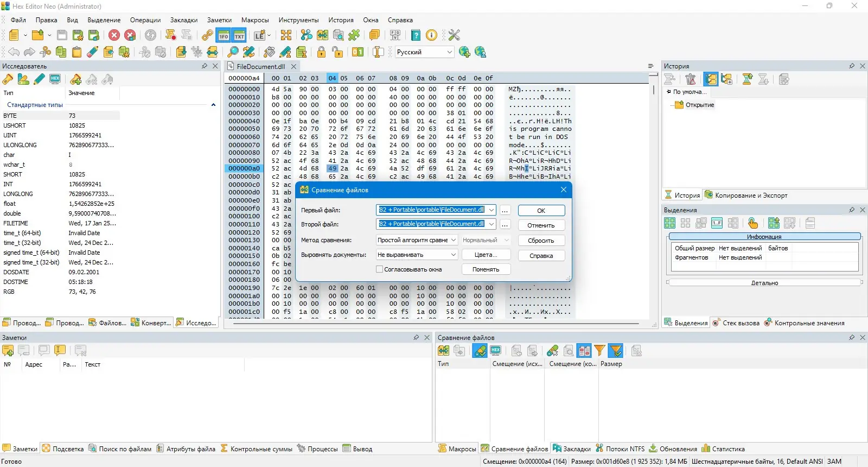
Task: Click the Справка button in dialog
Action: (x=541, y=256)
